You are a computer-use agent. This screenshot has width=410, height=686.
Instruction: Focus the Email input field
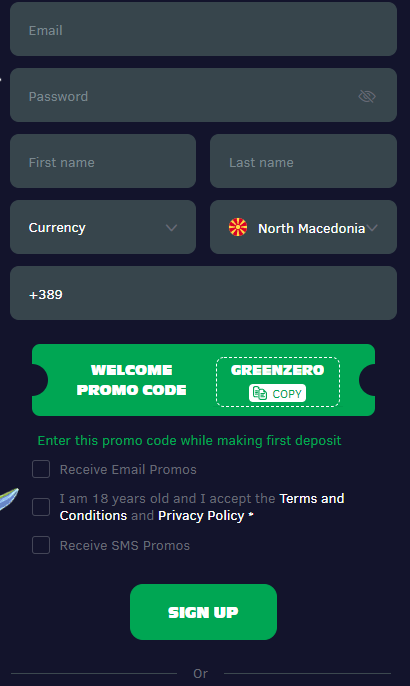[203, 29]
